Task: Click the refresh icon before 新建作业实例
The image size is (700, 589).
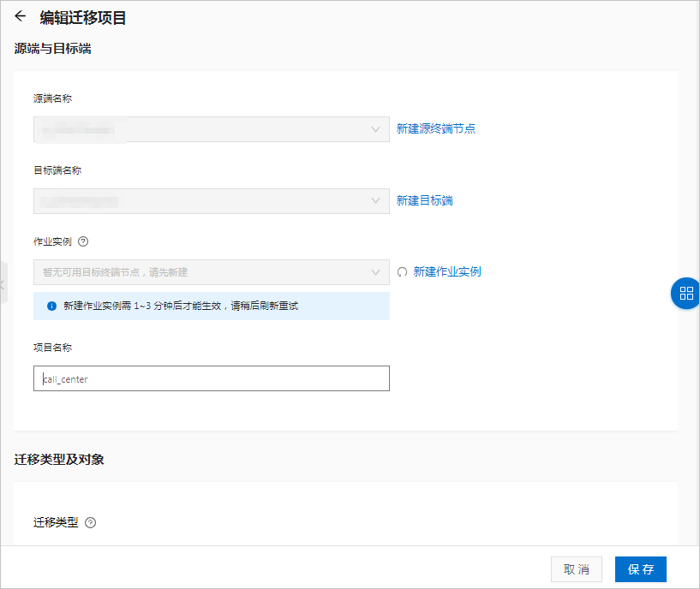Action: pyautogui.click(x=403, y=271)
